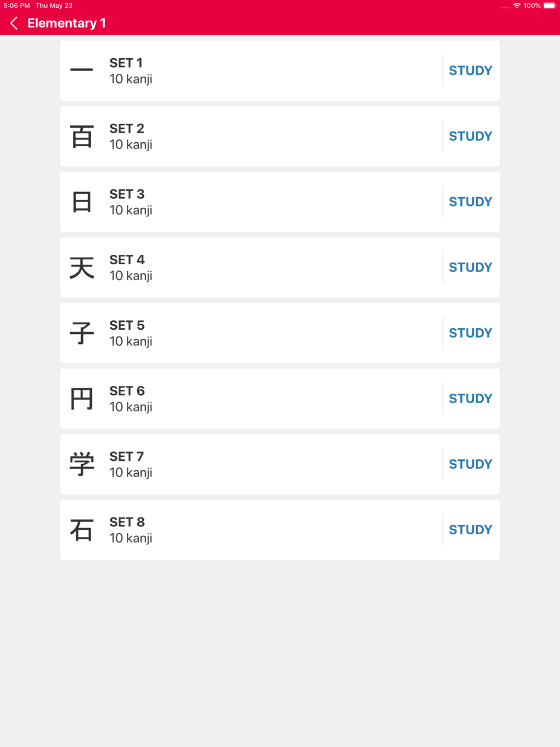This screenshot has width=560, height=747.
Task: Select the Elementary 1 header title
Action: click(x=67, y=23)
